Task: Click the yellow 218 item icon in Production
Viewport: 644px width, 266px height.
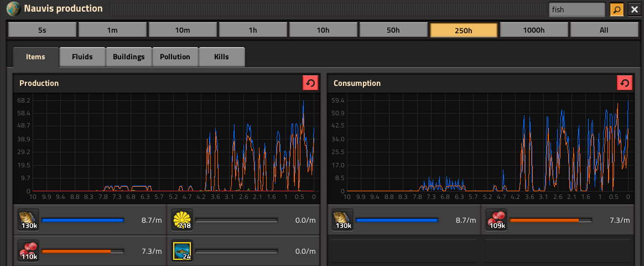Action: coord(182,220)
